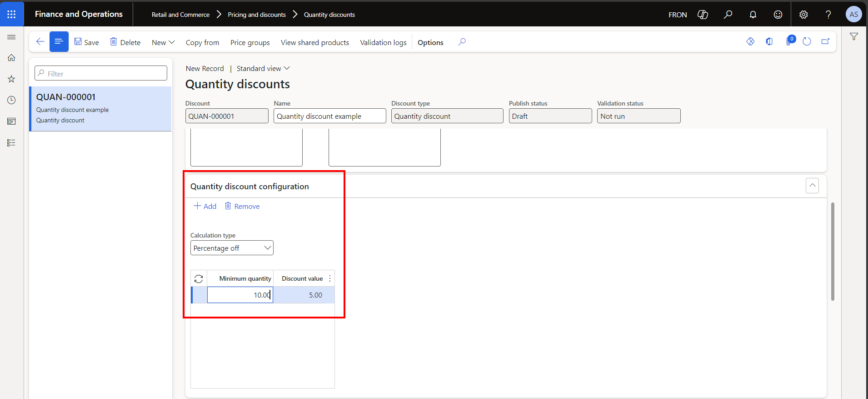Click the grid refresh icon beside Minimum quantity
The height and width of the screenshot is (399, 868).
199,279
